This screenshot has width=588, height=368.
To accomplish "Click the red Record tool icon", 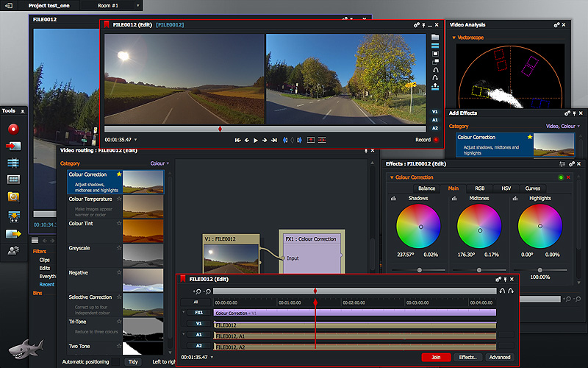I will coord(13,128).
